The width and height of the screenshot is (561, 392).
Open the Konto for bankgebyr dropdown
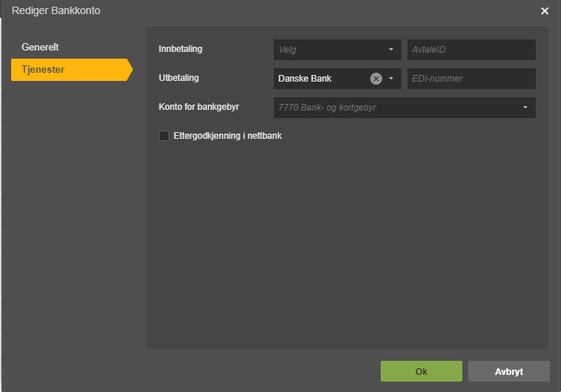tap(404, 108)
